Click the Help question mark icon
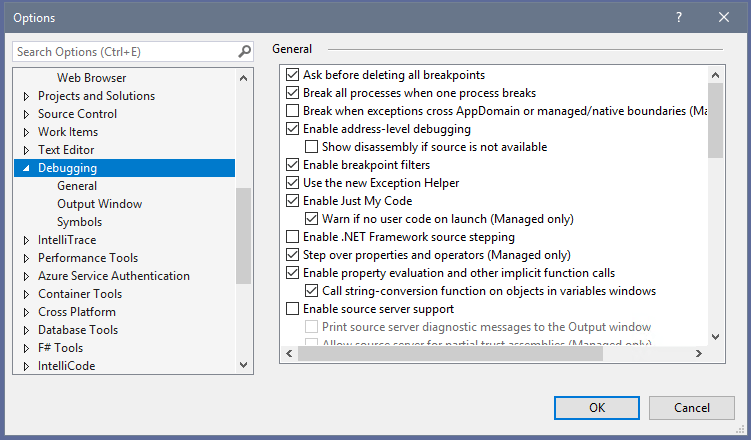This screenshot has height=440, width=751. (678, 17)
